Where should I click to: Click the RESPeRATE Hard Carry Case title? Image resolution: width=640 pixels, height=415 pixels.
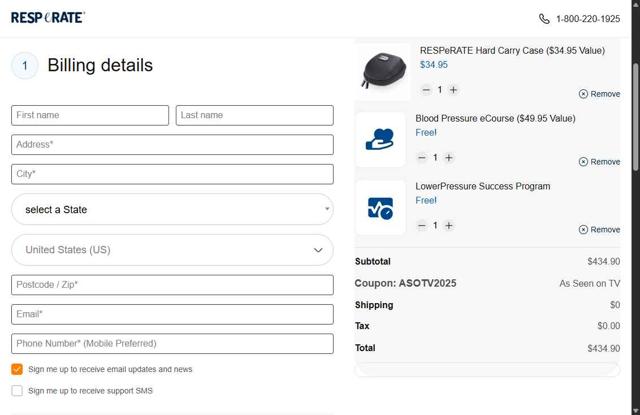512,51
